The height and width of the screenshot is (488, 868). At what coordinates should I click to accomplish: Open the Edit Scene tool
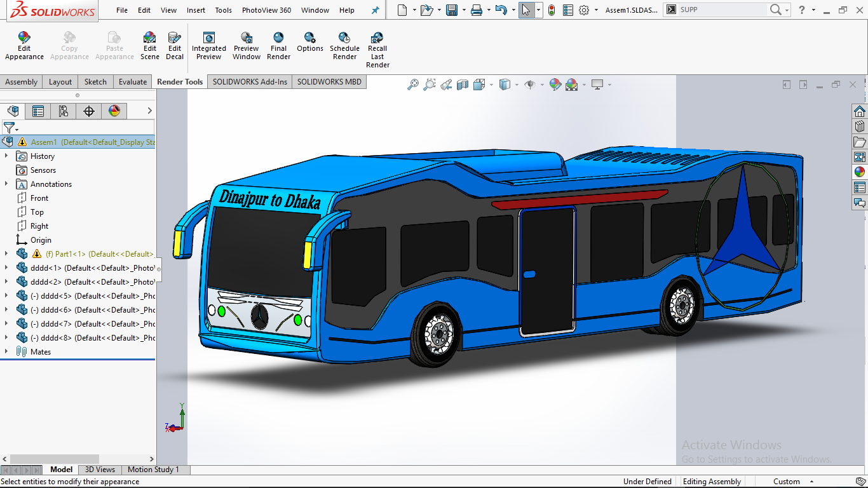tap(150, 46)
